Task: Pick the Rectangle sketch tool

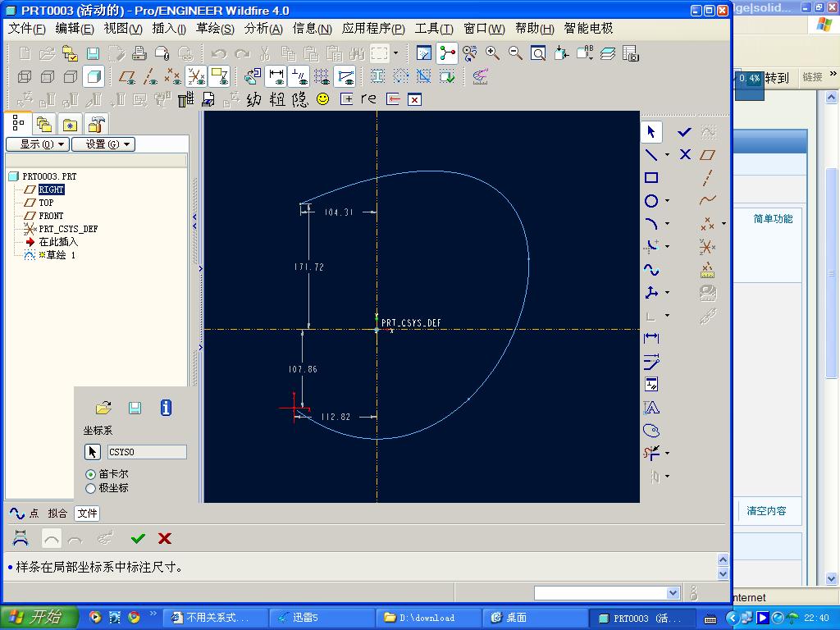Action: point(651,178)
